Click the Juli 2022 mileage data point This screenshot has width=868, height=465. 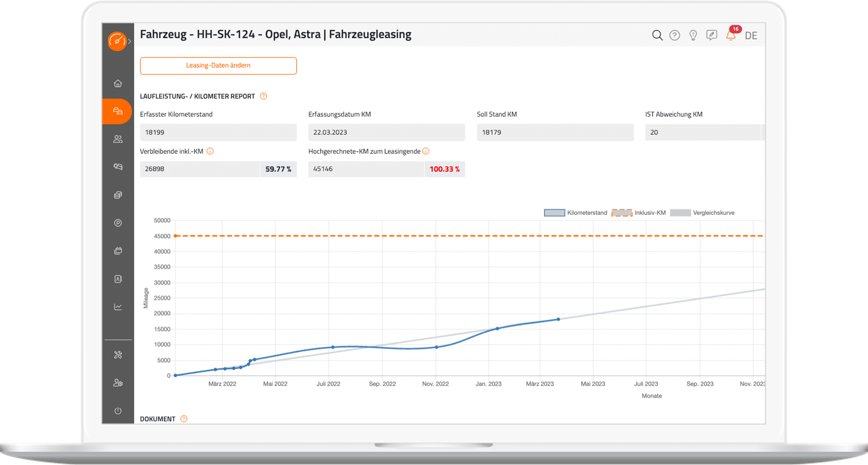coord(332,347)
